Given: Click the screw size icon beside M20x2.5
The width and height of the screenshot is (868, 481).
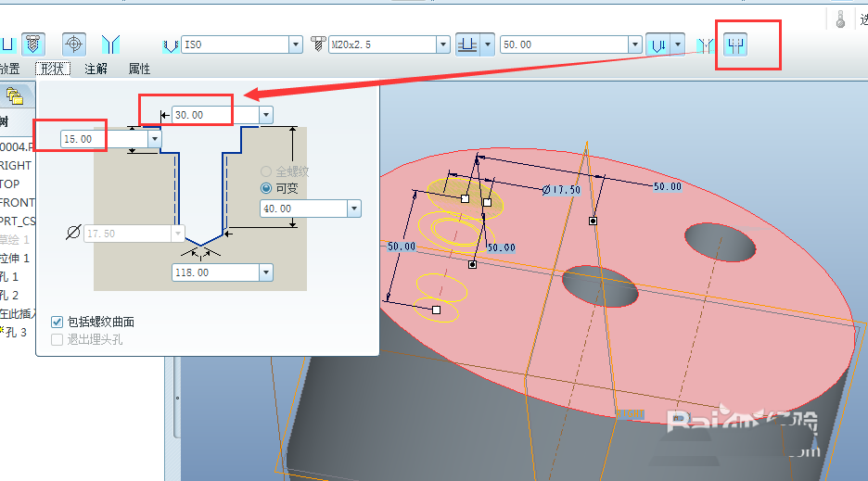Looking at the screenshot, I should [318, 44].
